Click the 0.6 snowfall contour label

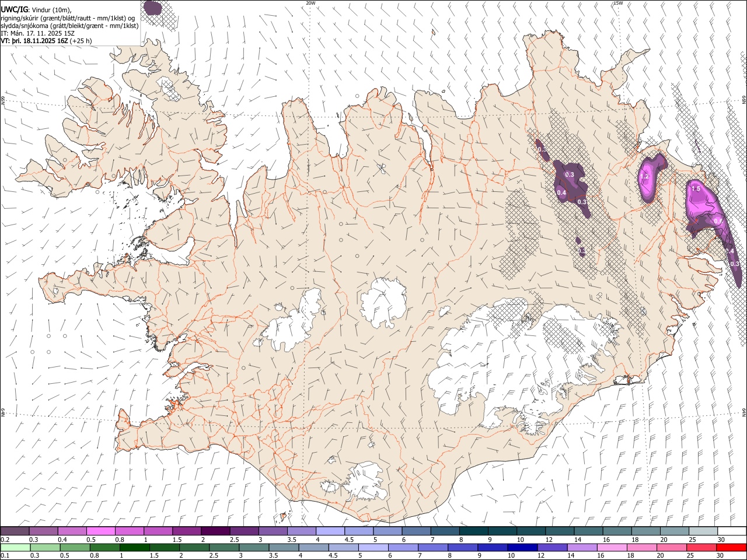click(x=718, y=220)
